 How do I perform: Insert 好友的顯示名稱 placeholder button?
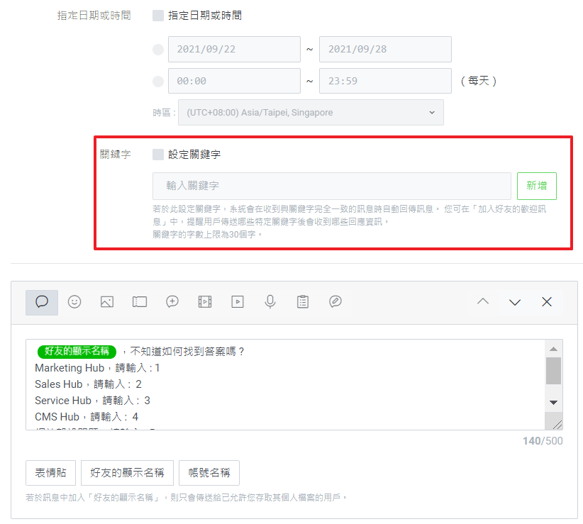point(127,473)
